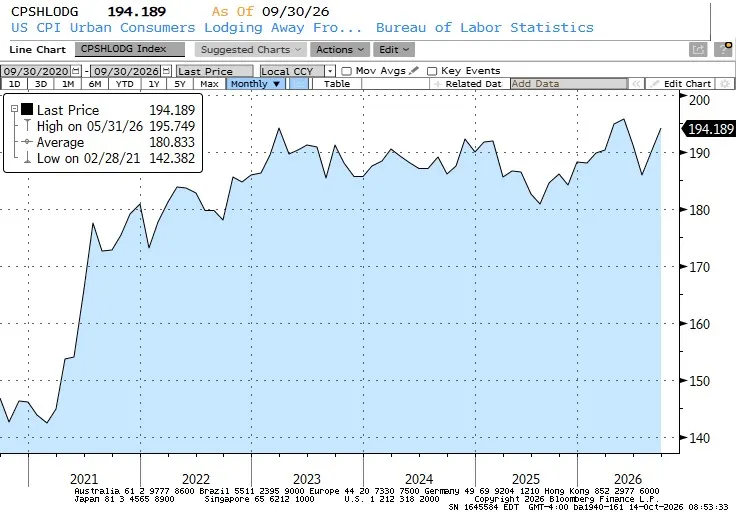Click the 2021 x-axis year label

84,479
